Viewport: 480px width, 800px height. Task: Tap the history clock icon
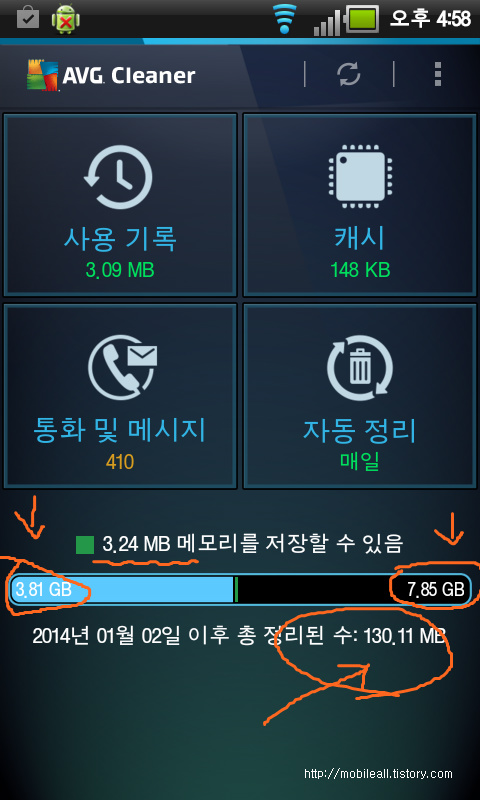(118, 177)
